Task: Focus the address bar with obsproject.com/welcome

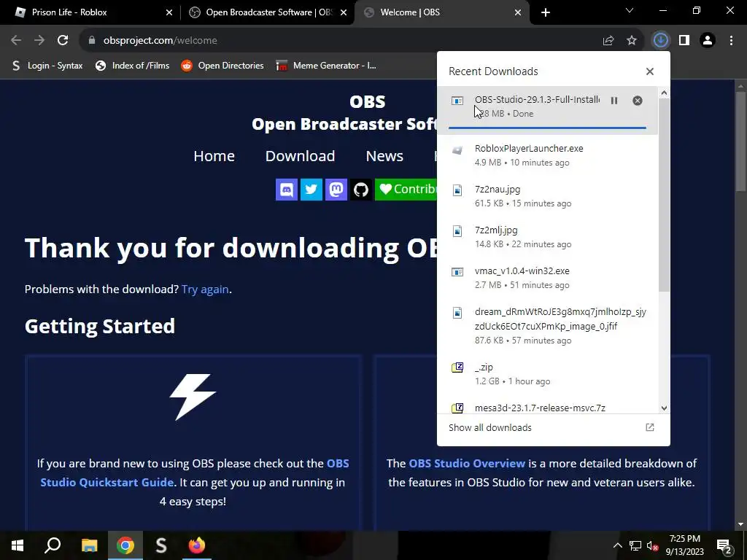Action: (338, 41)
